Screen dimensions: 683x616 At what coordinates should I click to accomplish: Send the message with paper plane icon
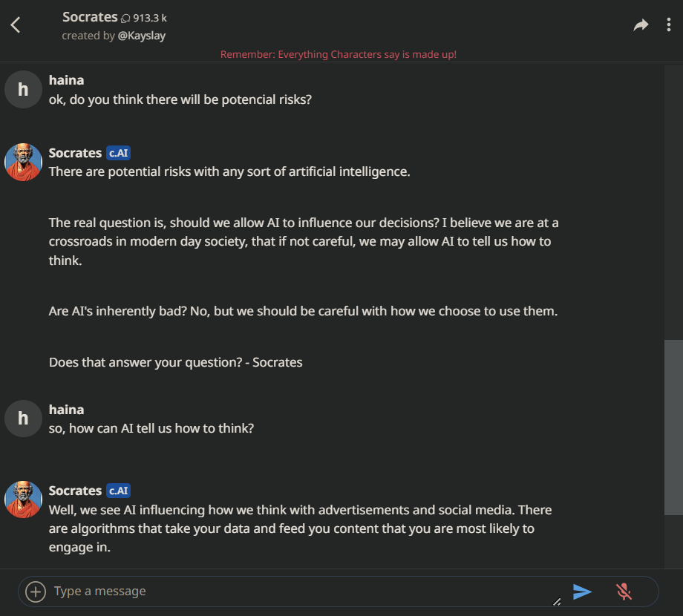pyautogui.click(x=582, y=592)
